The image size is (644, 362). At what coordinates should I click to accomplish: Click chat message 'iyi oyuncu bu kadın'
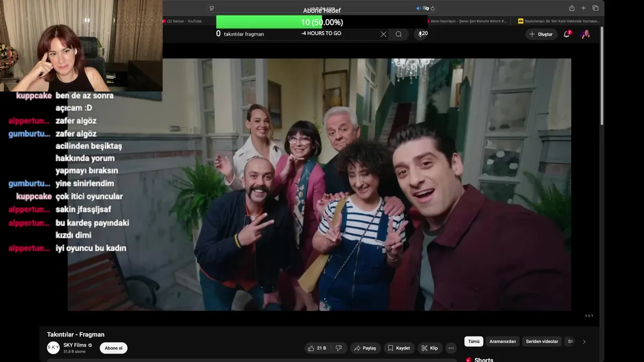click(x=91, y=248)
